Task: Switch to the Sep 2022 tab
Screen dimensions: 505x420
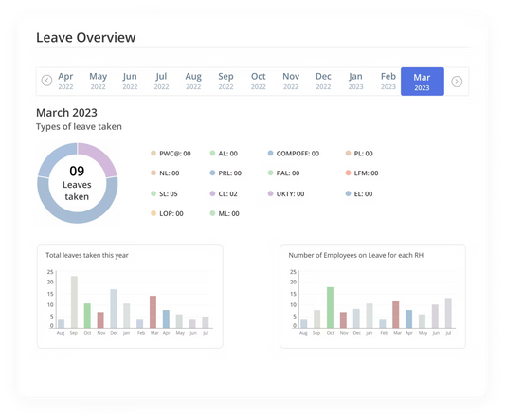Action: pyautogui.click(x=225, y=81)
